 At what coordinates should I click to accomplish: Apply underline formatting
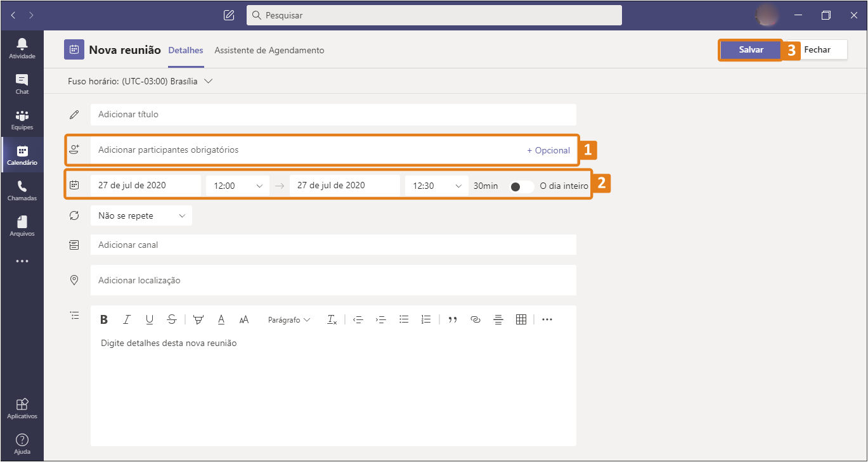click(150, 320)
